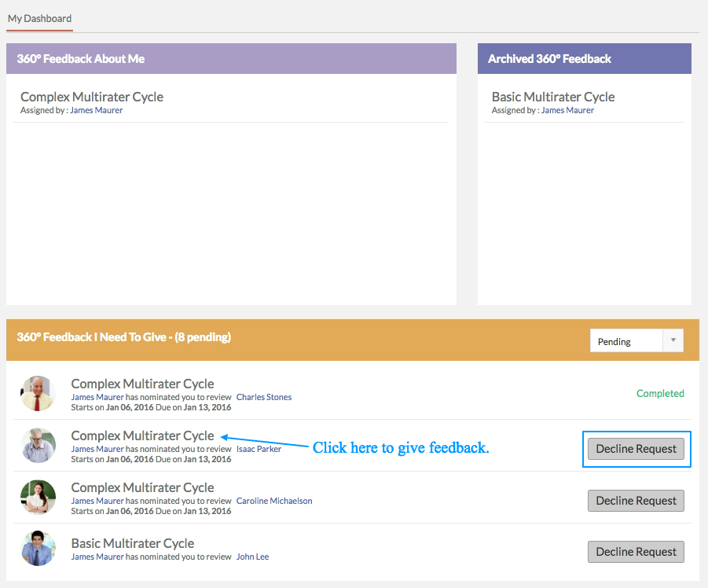Click John Lee profile photo
This screenshot has height=588, width=708.
pos(38,548)
